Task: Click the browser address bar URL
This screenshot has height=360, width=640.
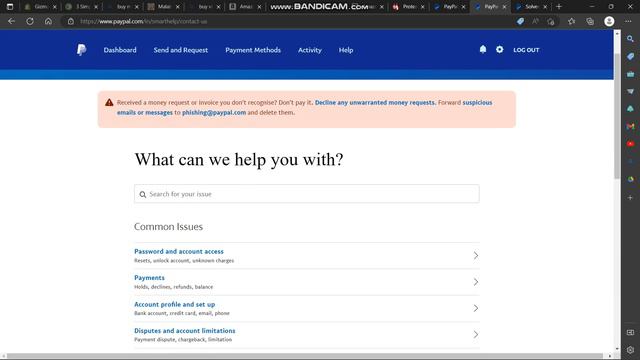Action: [x=144, y=21]
